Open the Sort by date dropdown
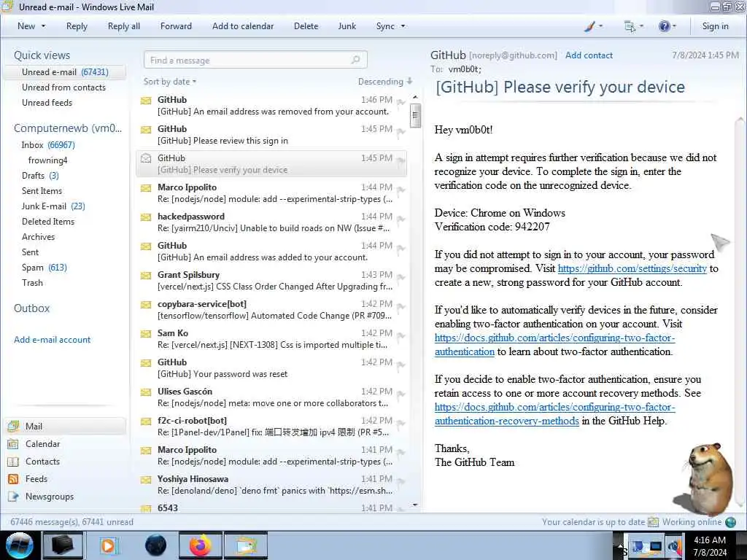747x560 pixels. [x=170, y=82]
